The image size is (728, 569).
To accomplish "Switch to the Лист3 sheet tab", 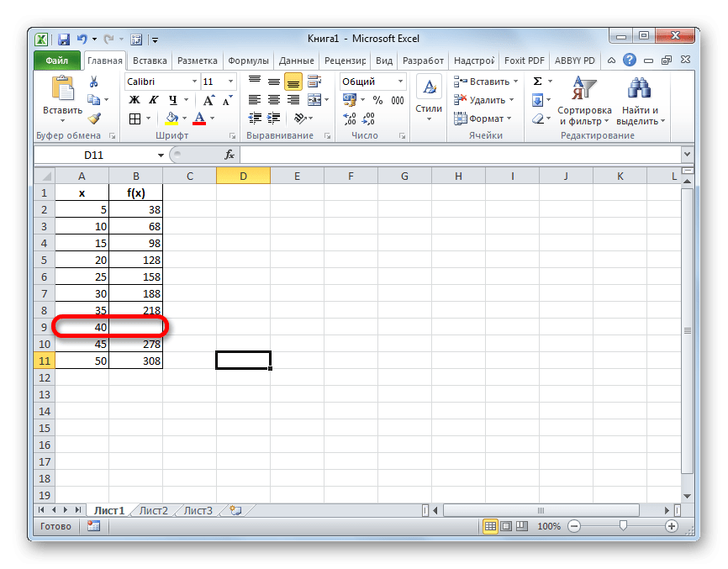I will click(198, 510).
